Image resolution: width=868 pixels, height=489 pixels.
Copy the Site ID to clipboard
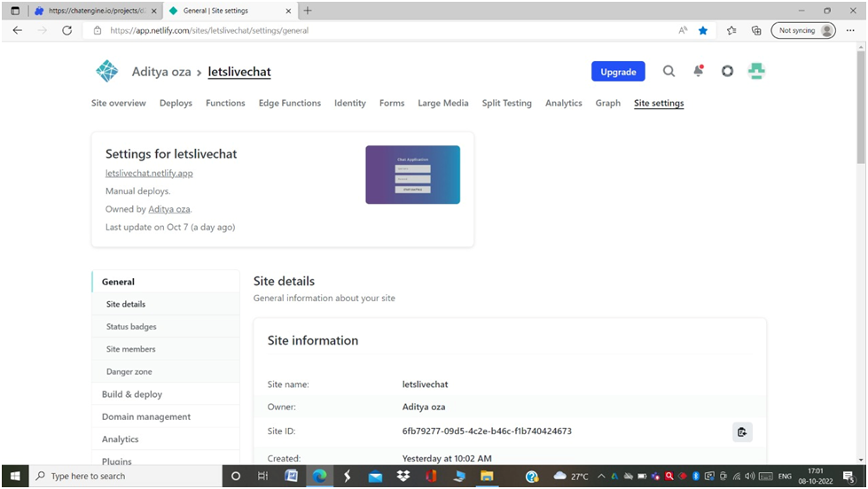tap(742, 432)
